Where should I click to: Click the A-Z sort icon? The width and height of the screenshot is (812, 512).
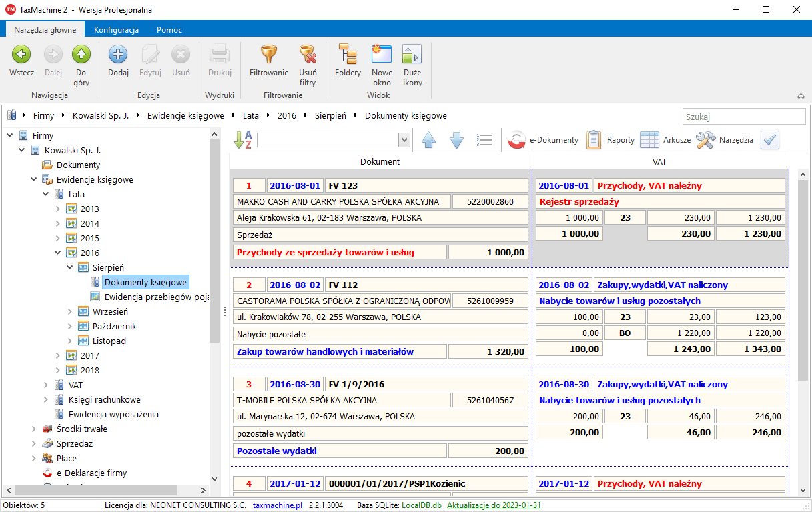pos(243,140)
